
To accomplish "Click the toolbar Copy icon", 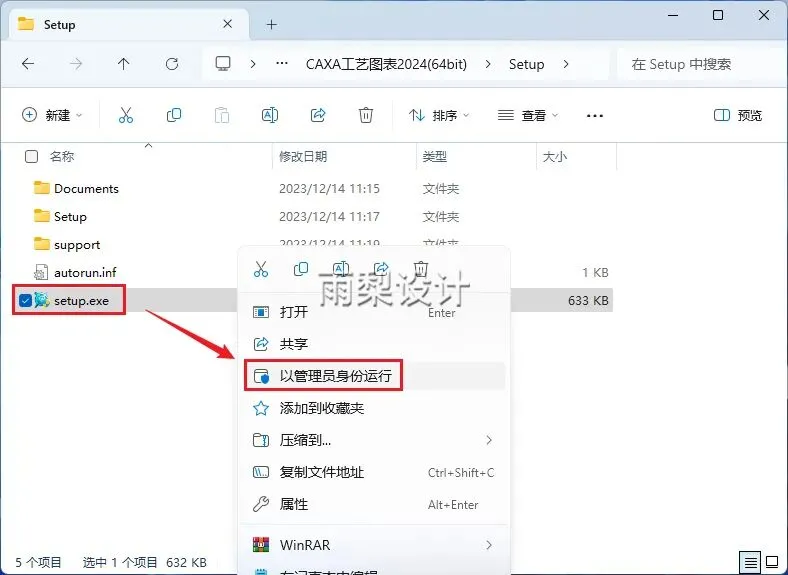I will pyautogui.click(x=174, y=115).
